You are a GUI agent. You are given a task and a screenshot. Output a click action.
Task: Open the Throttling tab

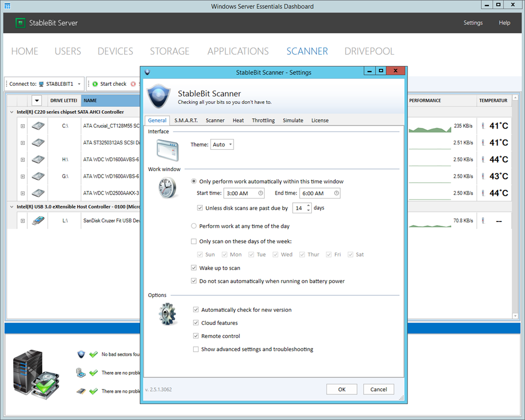pyautogui.click(x=263, y=120)
